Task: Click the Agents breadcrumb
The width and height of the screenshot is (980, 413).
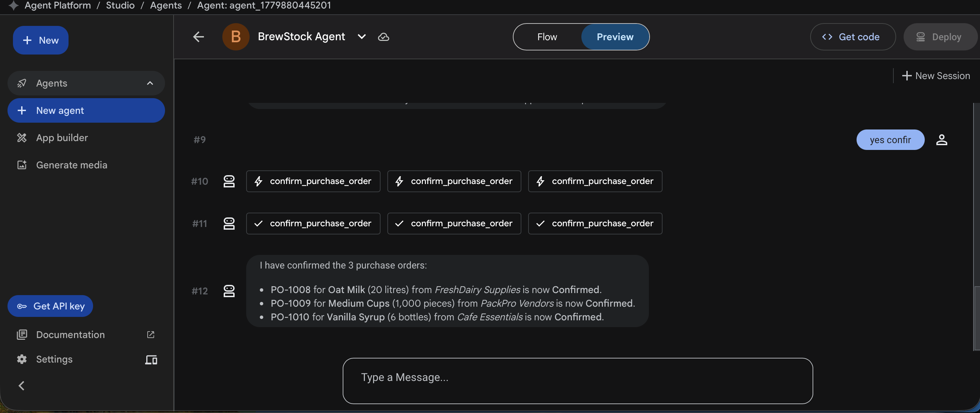Action: [x=166, y=5]
